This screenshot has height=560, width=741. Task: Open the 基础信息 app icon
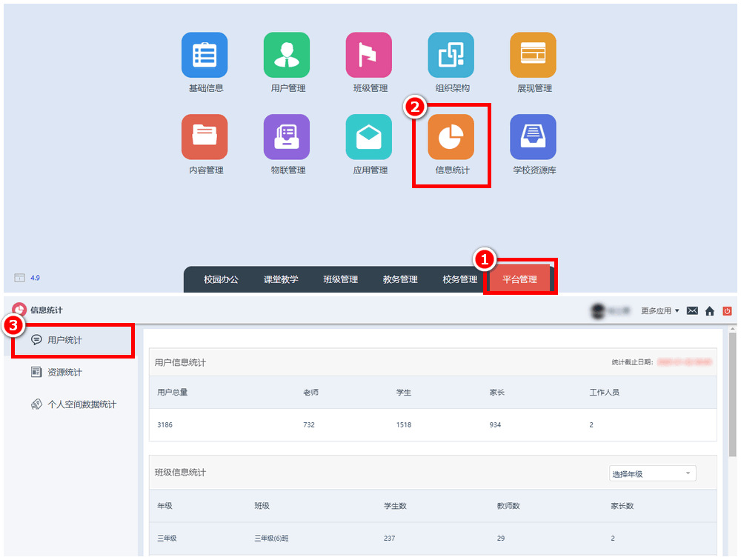205,56
